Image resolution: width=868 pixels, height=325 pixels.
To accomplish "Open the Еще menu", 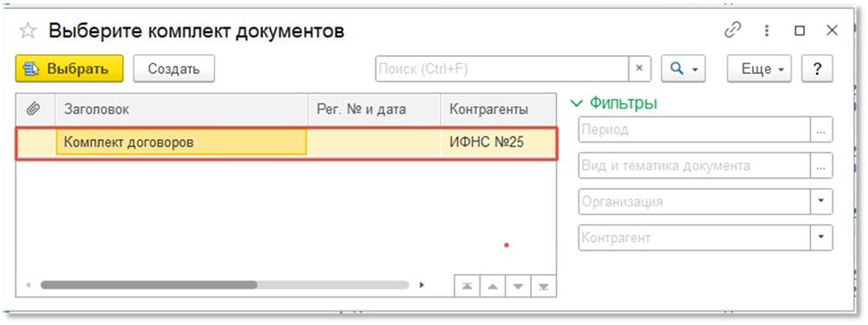I will point(759,69).
